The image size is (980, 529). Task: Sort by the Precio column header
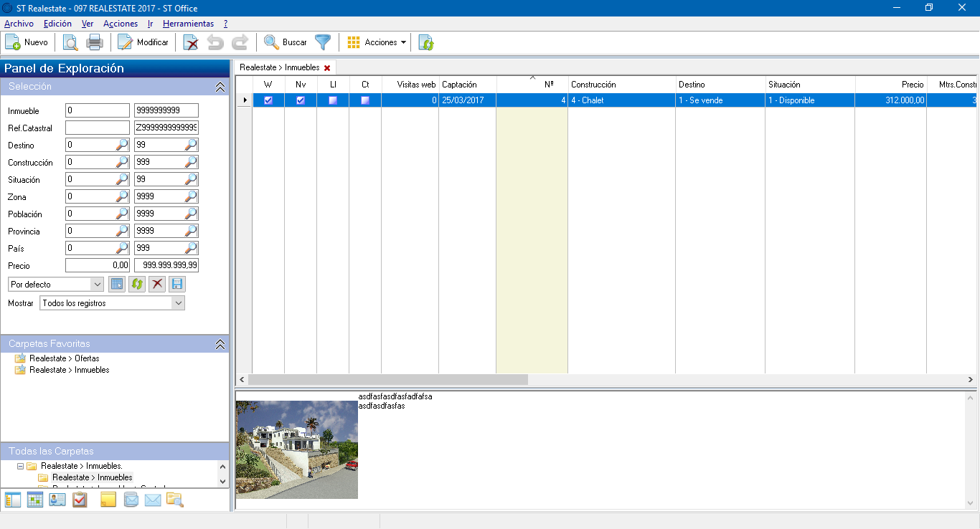890,85
